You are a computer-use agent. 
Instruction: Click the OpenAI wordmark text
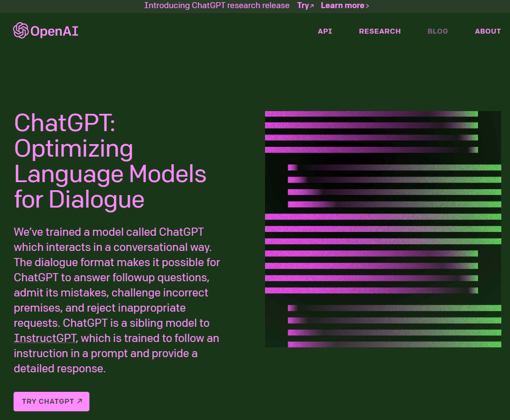[54, 31]
